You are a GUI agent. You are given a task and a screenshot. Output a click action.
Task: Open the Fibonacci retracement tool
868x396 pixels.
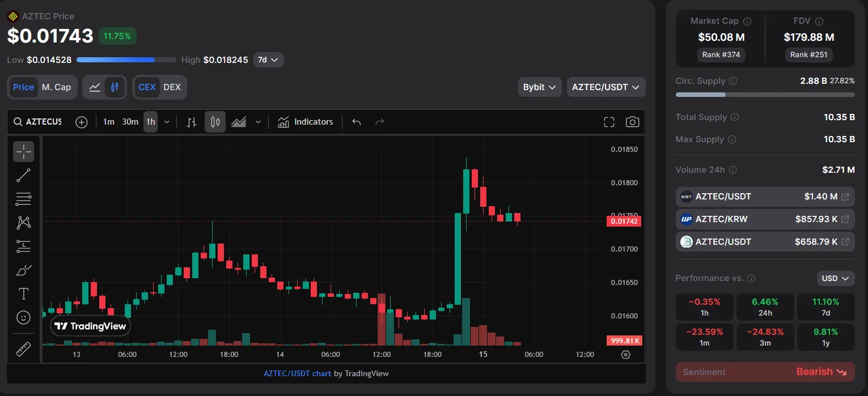pyautogui.click(x=23, y=199)
